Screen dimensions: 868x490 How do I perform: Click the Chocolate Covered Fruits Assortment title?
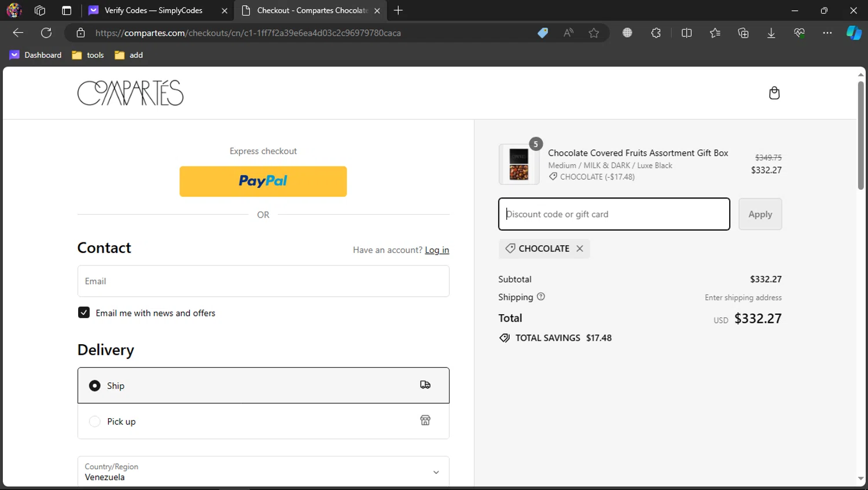[638, 153]
